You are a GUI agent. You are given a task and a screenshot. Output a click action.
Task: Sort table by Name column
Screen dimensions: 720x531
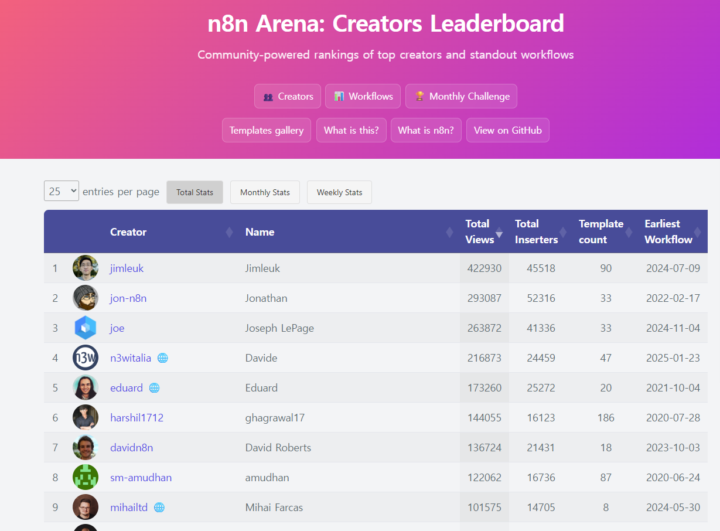click(x=349, y=232)
